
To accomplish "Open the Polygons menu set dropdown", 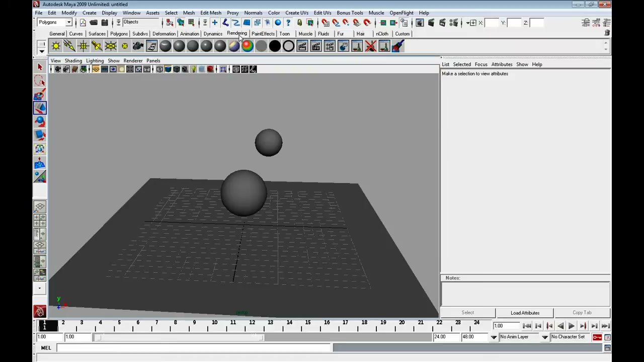I will tap(55, 22).
